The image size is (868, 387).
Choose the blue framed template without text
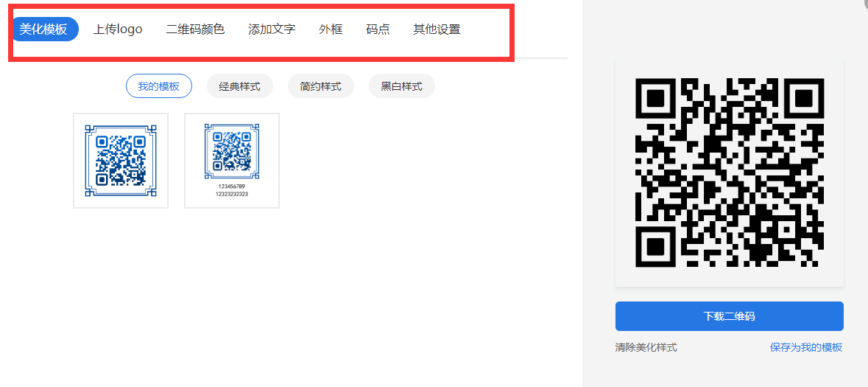tap(121, 161)
